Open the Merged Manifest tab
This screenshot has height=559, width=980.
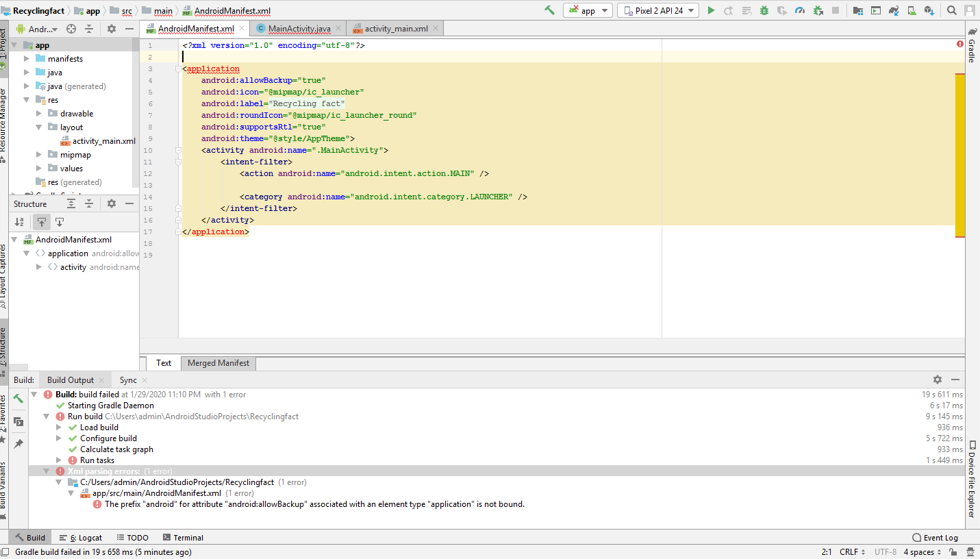[218, 363]
